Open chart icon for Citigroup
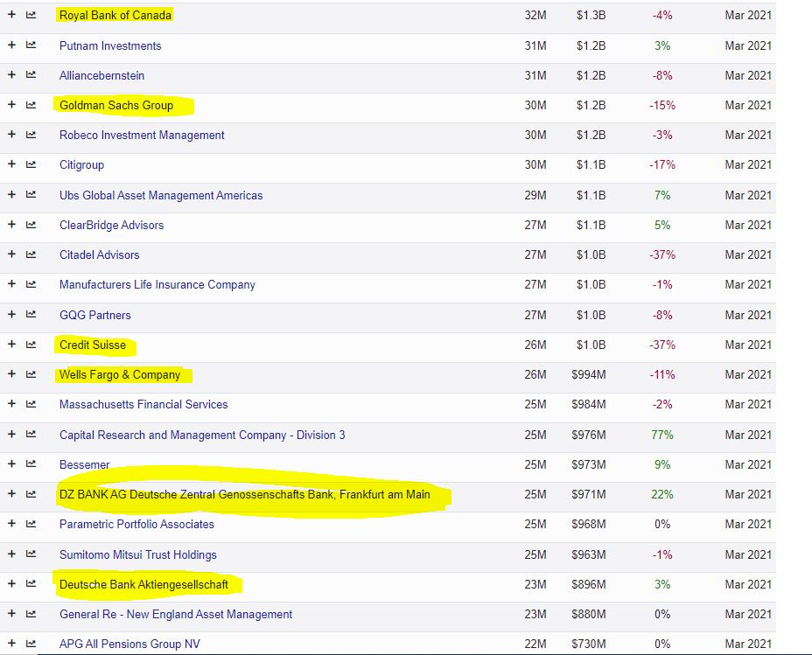Image resolution: width=812 pixels, height=655 pixels. click(31, 164)
